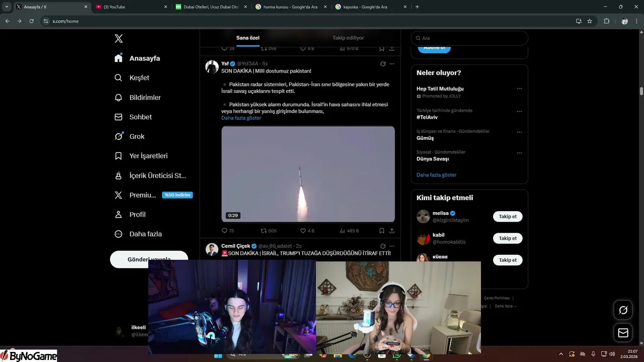Screen dimensions: 644x362
Task: Share the Ysf post
Action: 391,231
